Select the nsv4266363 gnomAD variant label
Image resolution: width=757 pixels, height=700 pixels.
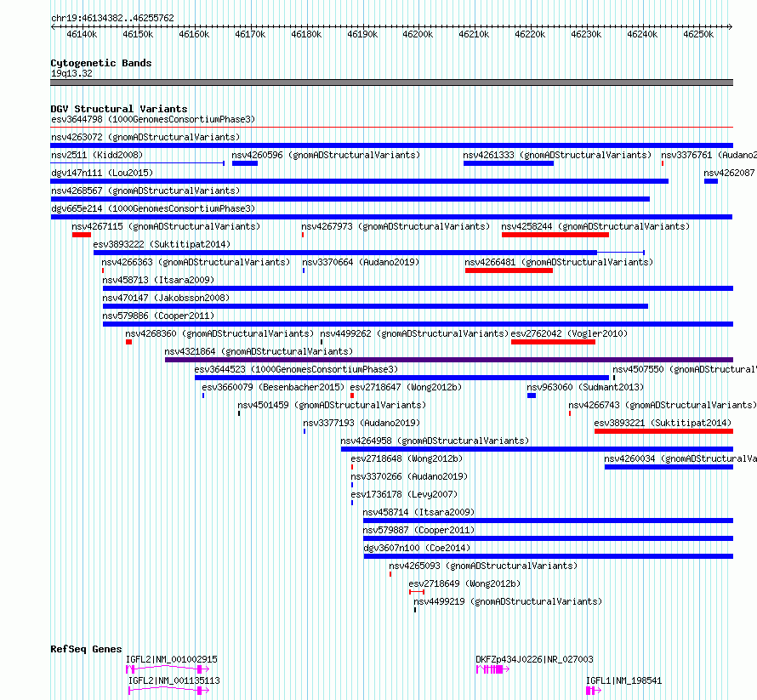[x=196, y=262]
